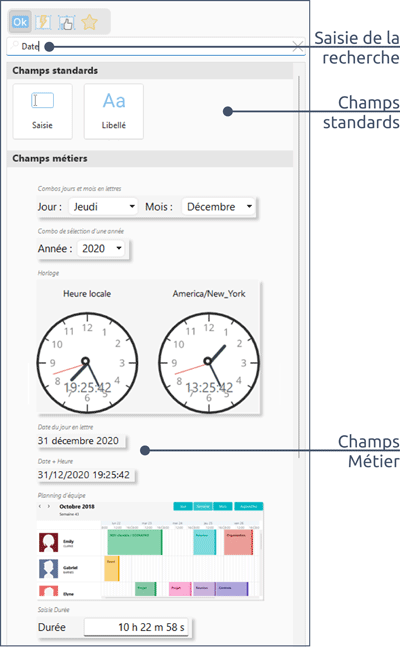Switch planning to Semaine view
The image size is (400, 647).
203,506
